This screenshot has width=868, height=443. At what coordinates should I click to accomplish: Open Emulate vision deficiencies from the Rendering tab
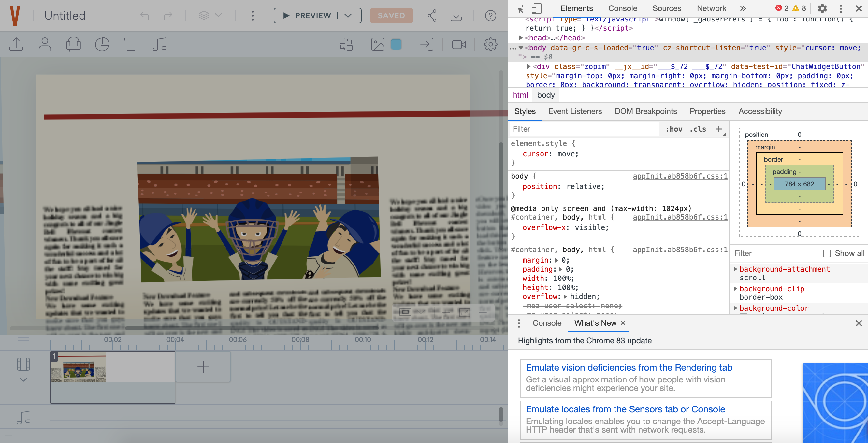pyautogui.click(x=629, y=367)
